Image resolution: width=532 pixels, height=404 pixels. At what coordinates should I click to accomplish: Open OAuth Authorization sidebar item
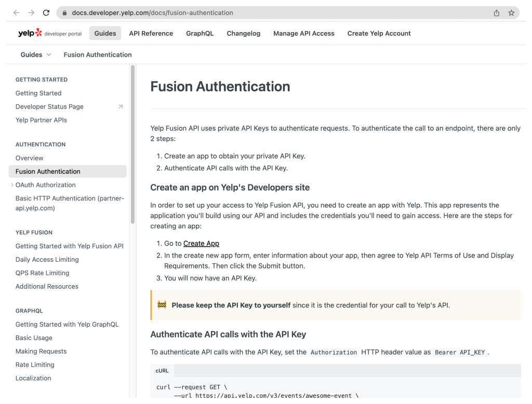pos(46,185)
